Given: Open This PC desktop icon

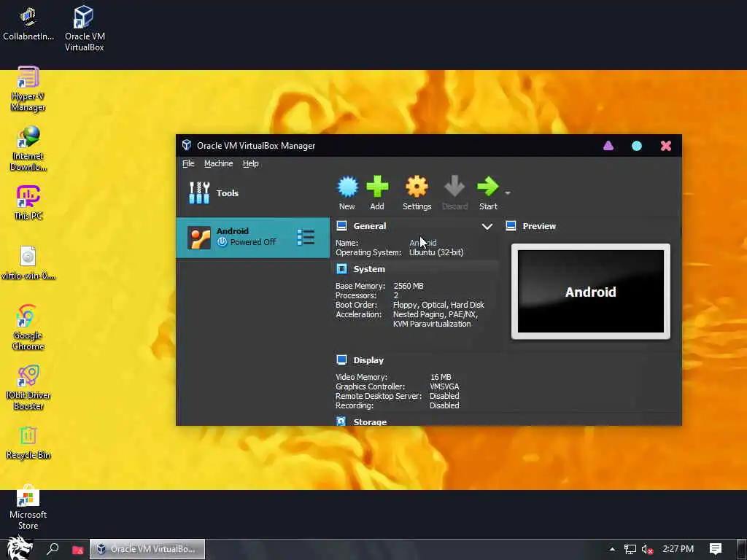Looking at the screenshot, I should tap(28, 203).
